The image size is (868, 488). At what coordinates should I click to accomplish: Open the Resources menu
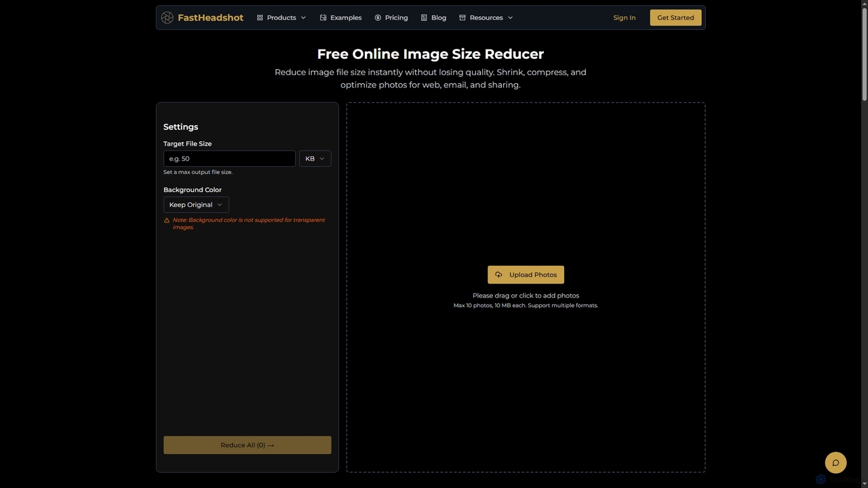click(486, 18)
